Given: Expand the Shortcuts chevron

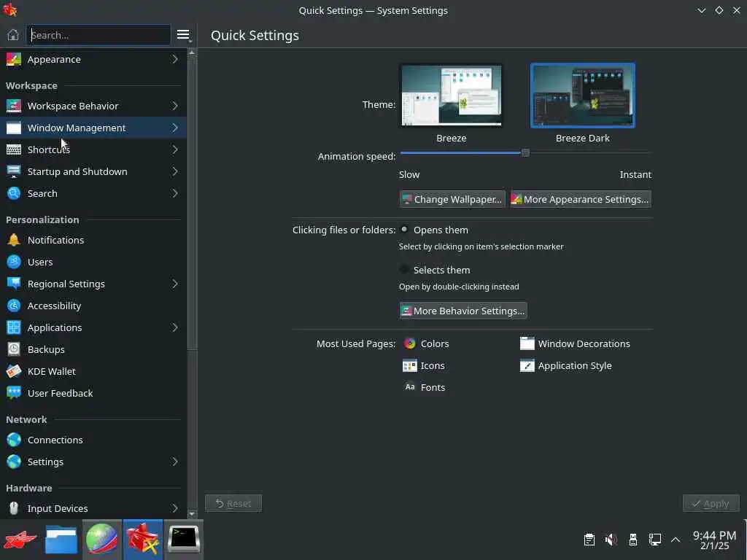Looking at the screenshot, I should click(175, 149).
